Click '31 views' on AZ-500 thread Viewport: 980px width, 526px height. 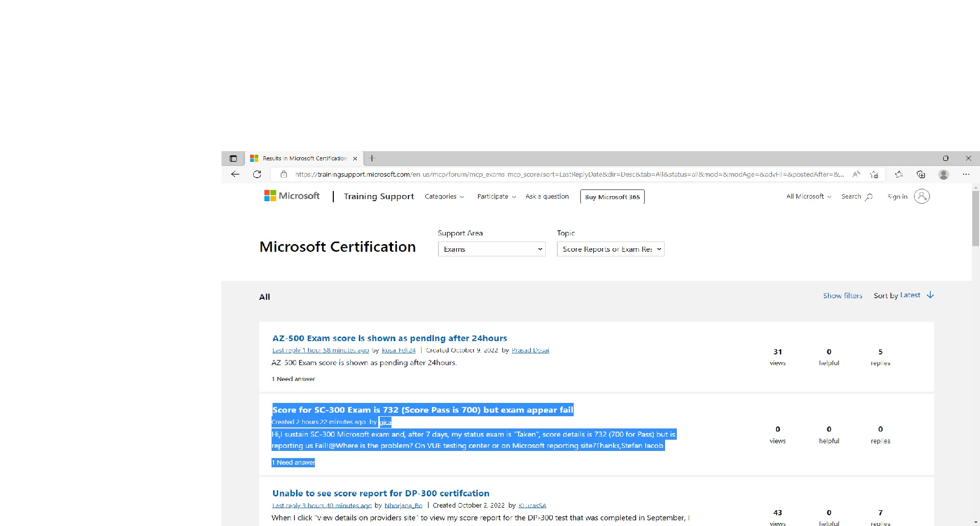pyautogui.click(x=778, y=357)
